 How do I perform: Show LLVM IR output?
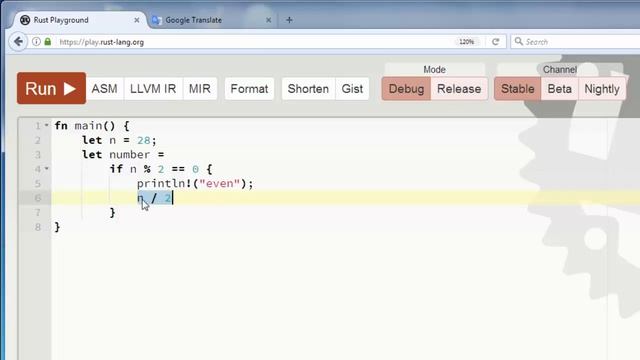(153, 89)
